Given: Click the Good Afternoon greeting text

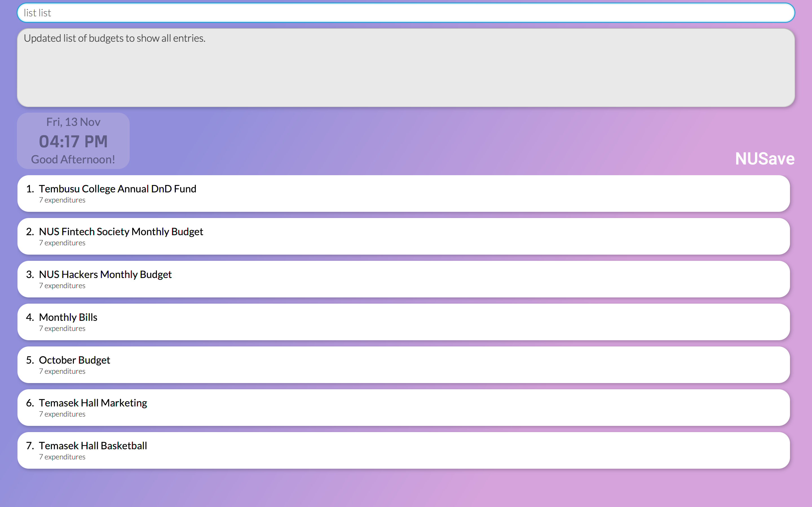Looking at the screenshot, I should (73, 160).
